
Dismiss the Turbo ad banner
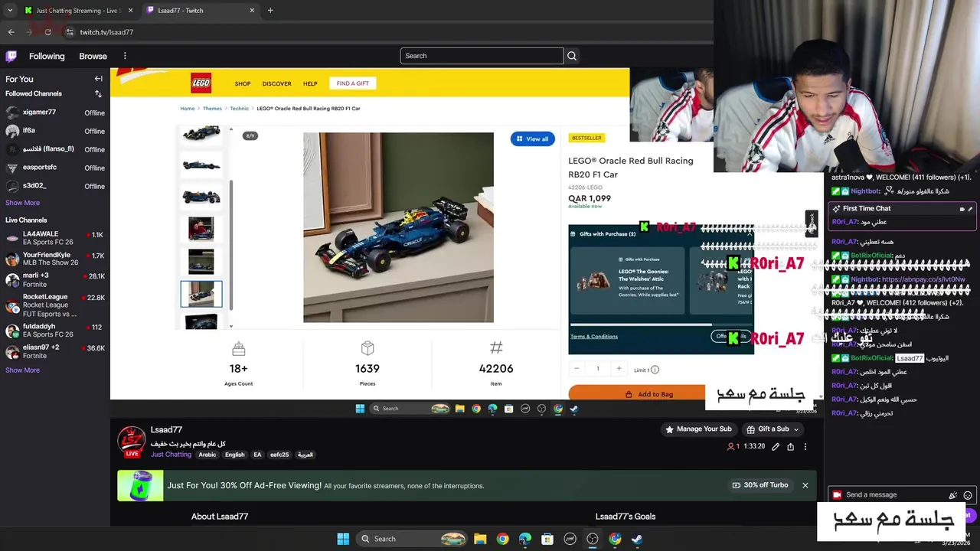click(x=805, y=485)
